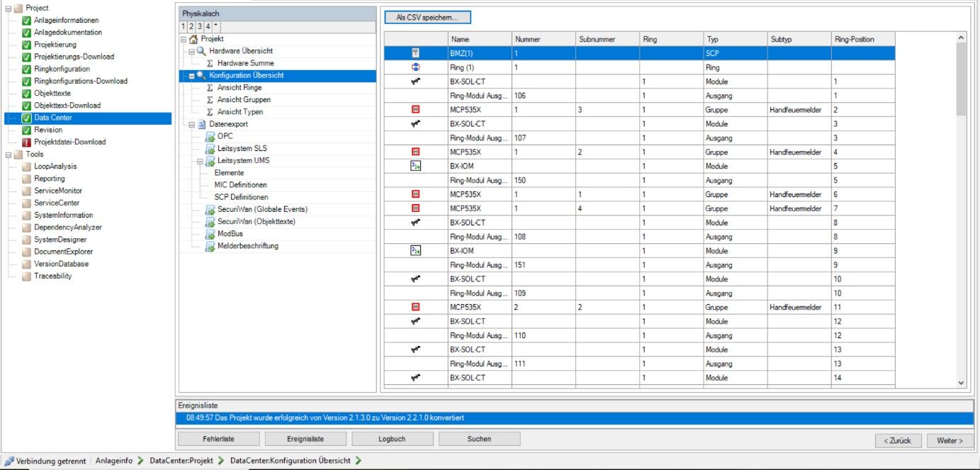Click the BX-IOM module icon at position 5
The width and height of the screenshot is (980, 470).
[x=416, y=166]
